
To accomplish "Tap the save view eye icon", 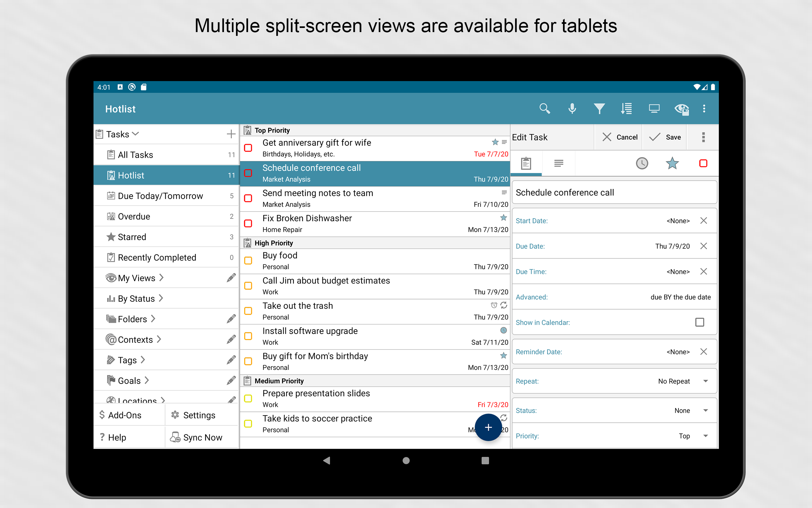I will pyautogui.click(x=681, y=109).
